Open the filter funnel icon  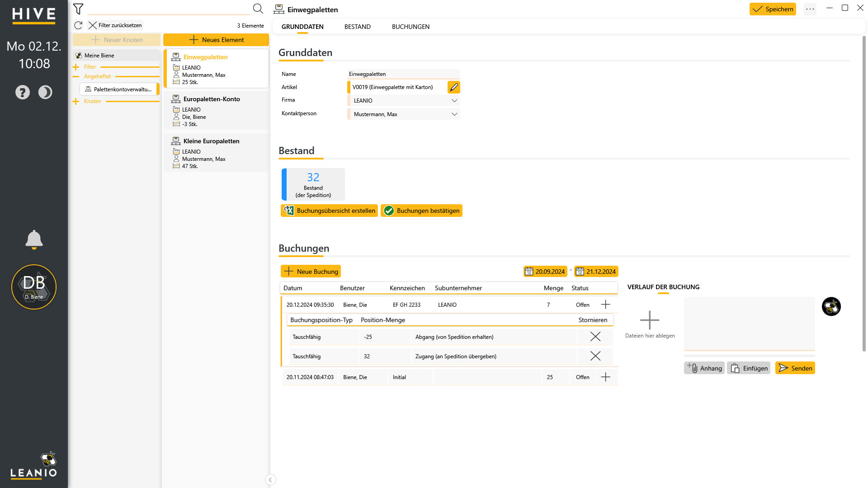pyautogui.click(x=78, y=9)
